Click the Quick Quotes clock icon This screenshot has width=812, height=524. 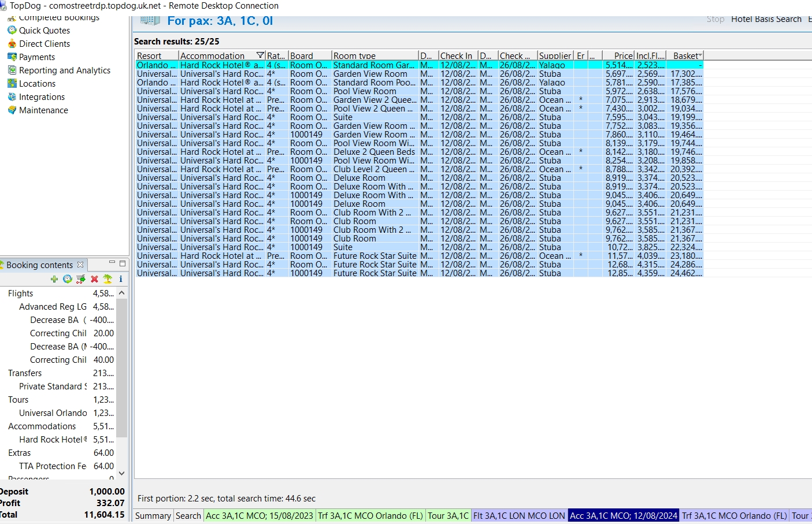coord(12,30)
